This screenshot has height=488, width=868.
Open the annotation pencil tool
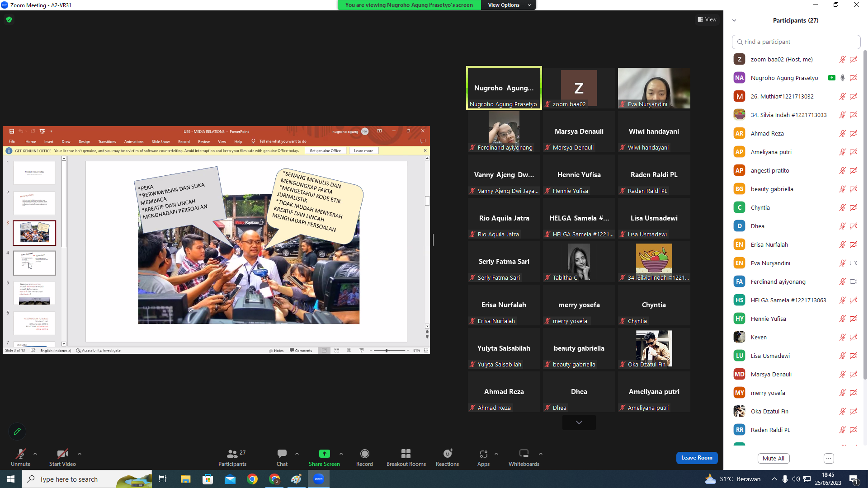point(17,432)
